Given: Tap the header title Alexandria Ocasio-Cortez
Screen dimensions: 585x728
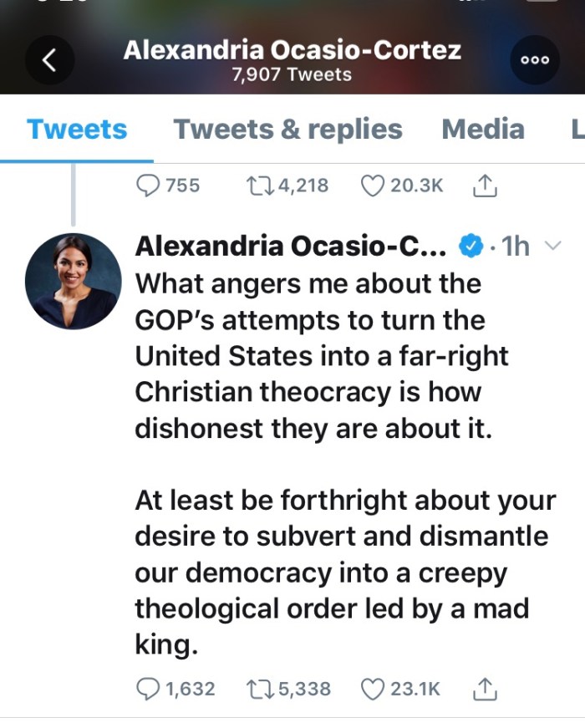Looking at the screenshot, I should point(292,50).
